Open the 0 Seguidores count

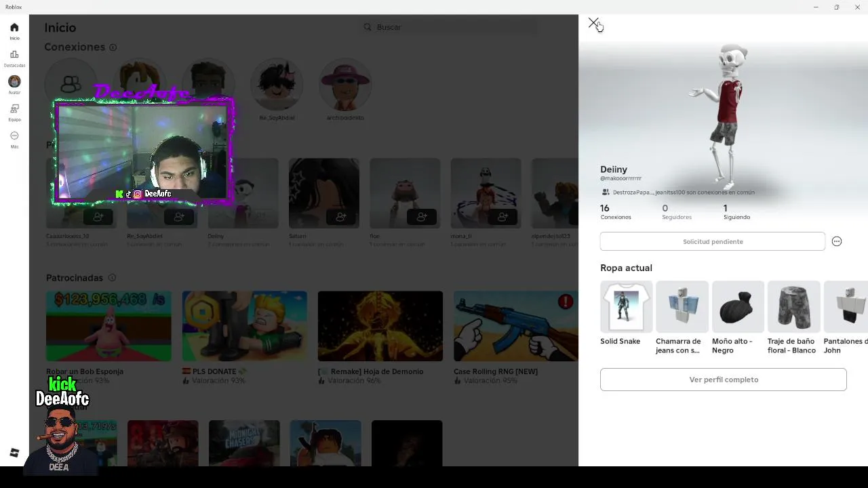[x=677, y=212]
